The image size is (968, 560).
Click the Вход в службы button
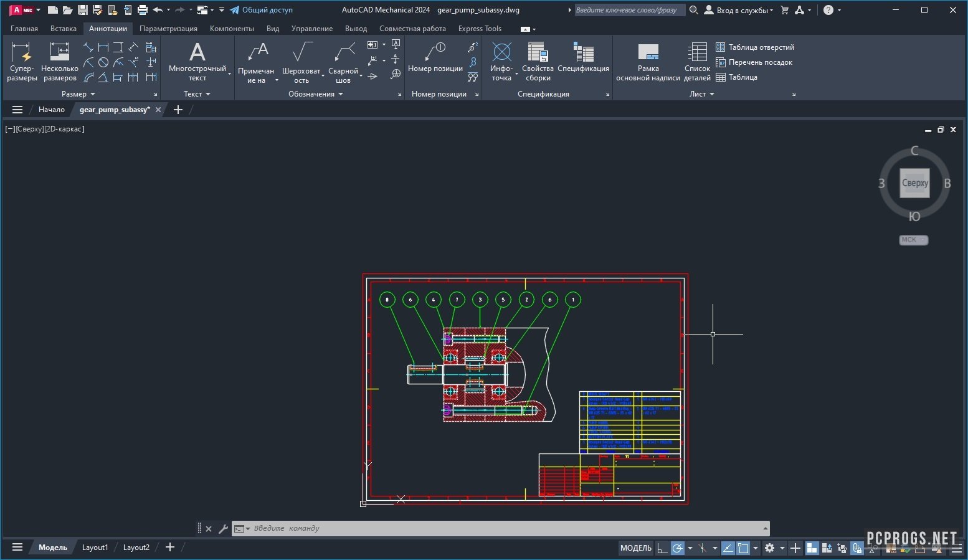(x=741, y=10)
